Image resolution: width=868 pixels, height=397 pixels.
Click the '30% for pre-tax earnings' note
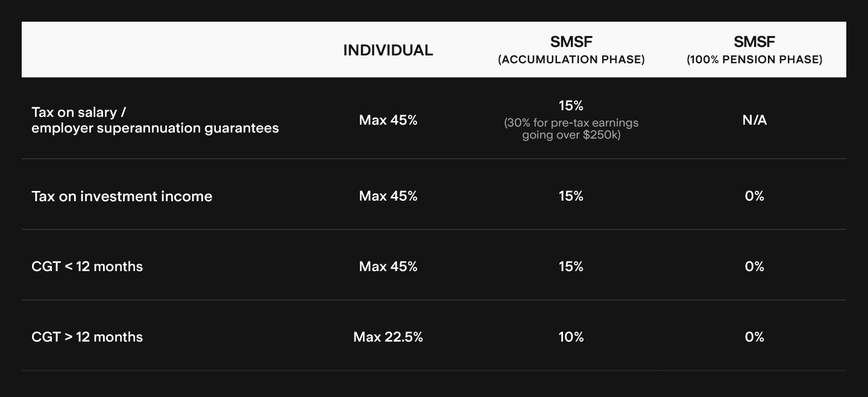pos(571,129)
